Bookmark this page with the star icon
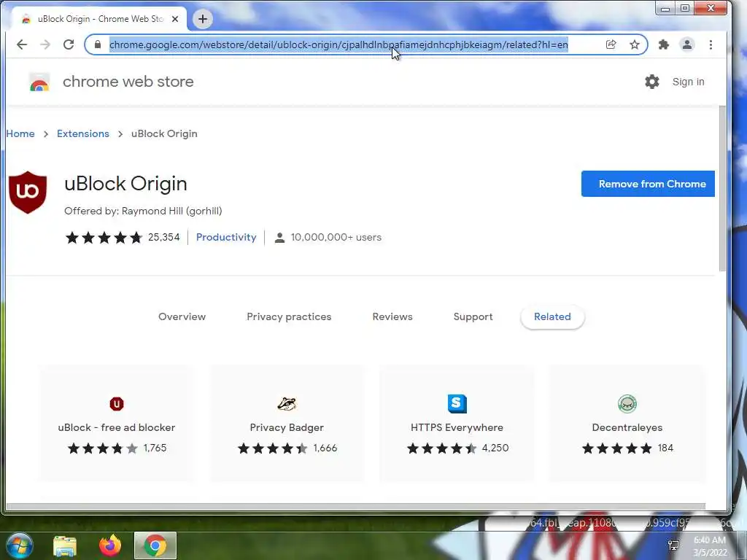The width and height of the screenshot is (747, 560). point(634,44)
